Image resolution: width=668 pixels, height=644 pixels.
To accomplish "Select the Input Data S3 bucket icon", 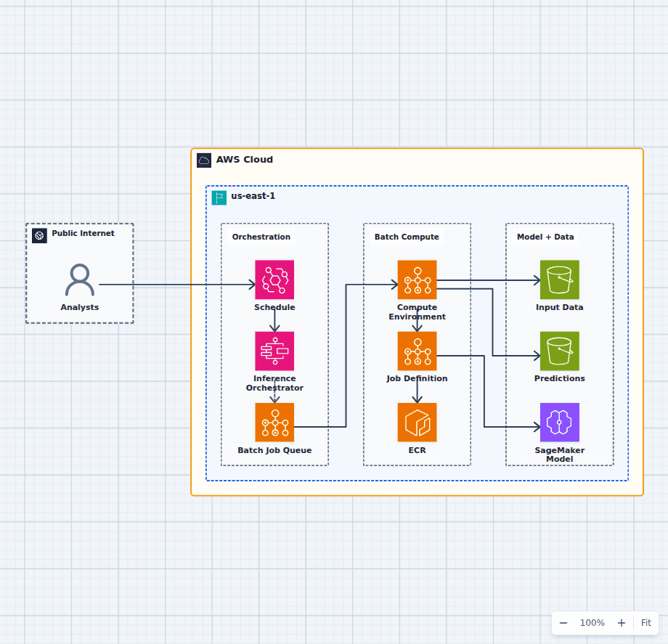I will pyautogui.click(x=559, y=280).
